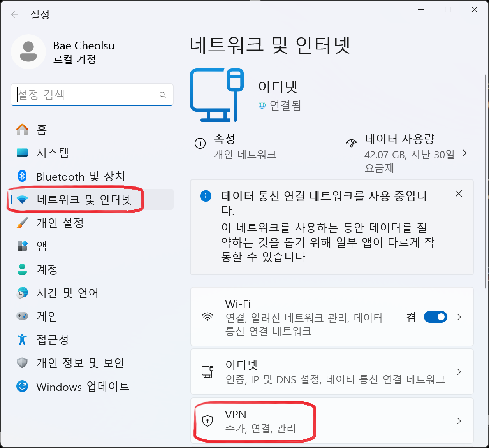489x448 pixels.
Task: Click Bae Cheolsu 로컬 계정 name
Action: (84, 53)
